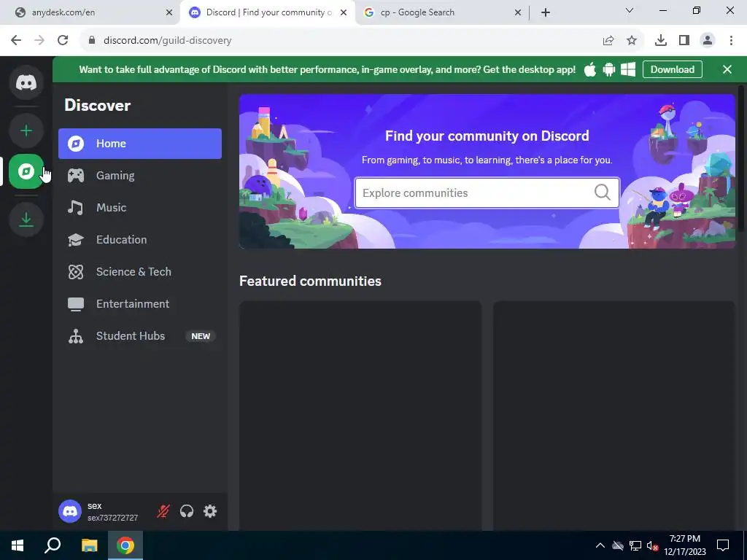747x560 pixels.
Task: Open Windows taskbar search
Action: pyautogui.click(x=53, y=545)
